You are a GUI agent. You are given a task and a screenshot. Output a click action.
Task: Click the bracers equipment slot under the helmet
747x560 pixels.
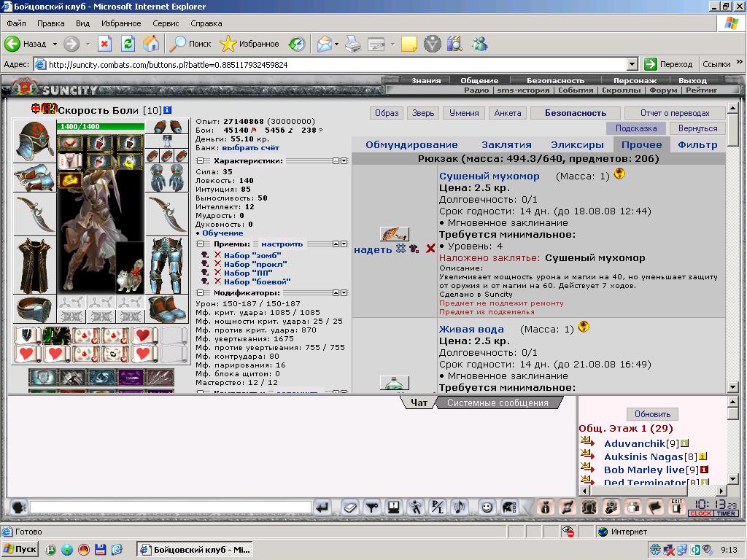[x=34, y=177]
